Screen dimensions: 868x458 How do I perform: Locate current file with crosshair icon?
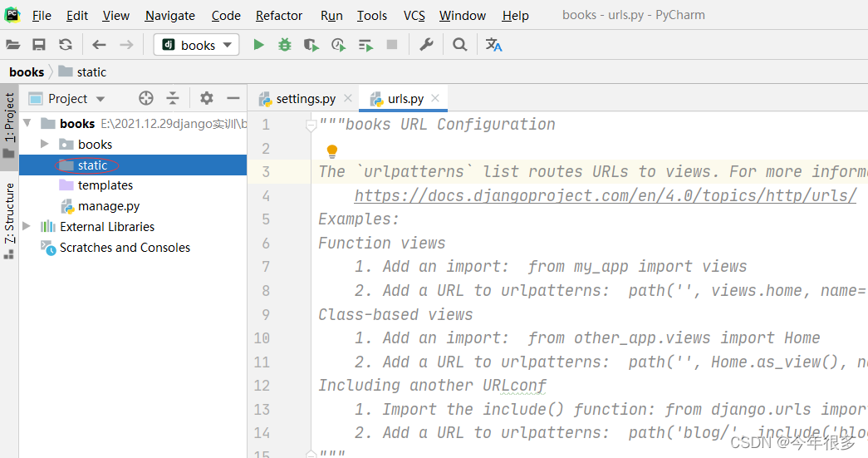tap(146, 99)
